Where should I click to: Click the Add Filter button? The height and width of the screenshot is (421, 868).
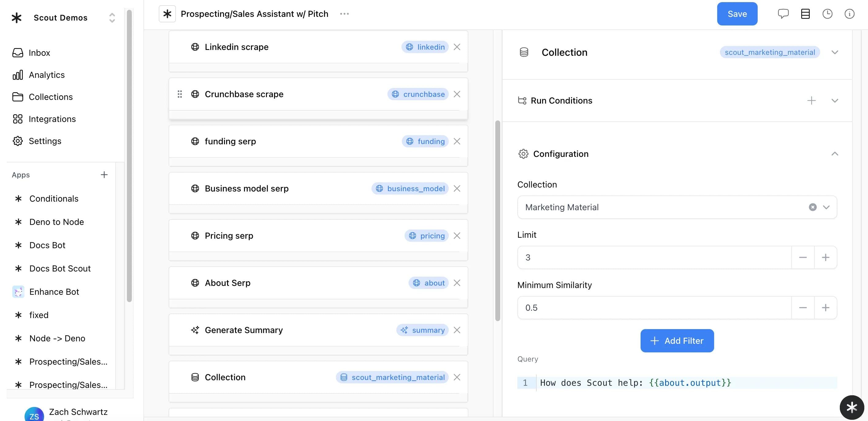[677, 340]
